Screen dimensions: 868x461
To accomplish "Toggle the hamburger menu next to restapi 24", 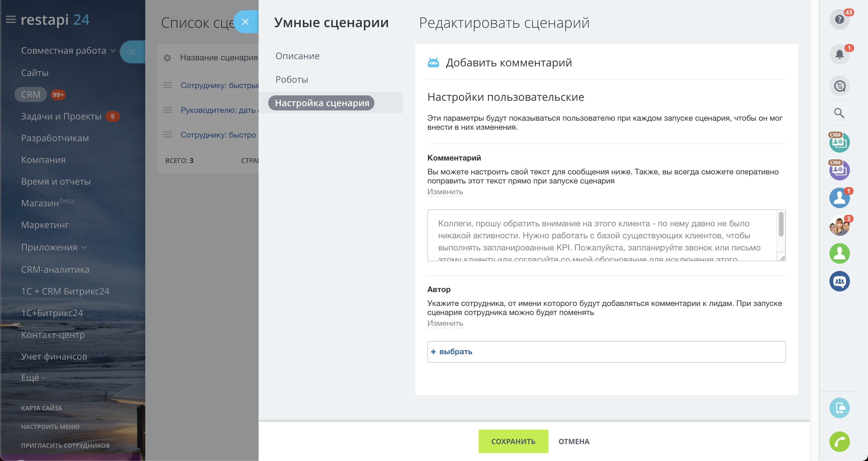I will (11, 20).
